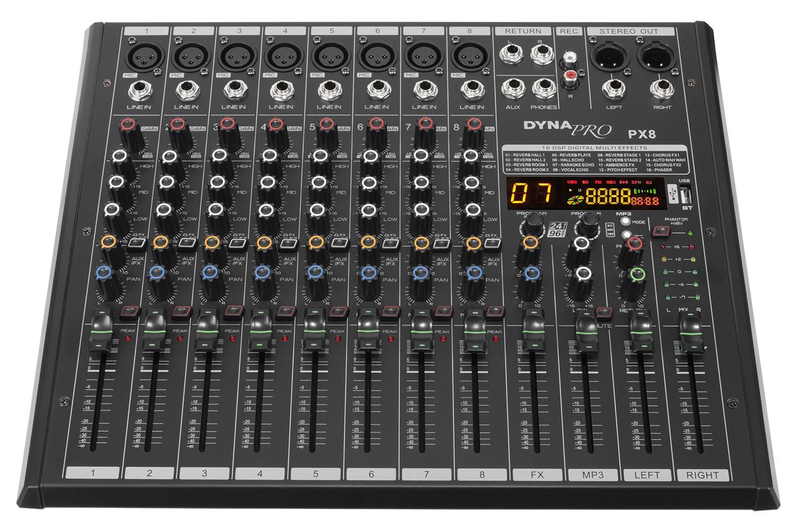
Task: Click channel 1 fader cap
Action: tap(102, 331)
